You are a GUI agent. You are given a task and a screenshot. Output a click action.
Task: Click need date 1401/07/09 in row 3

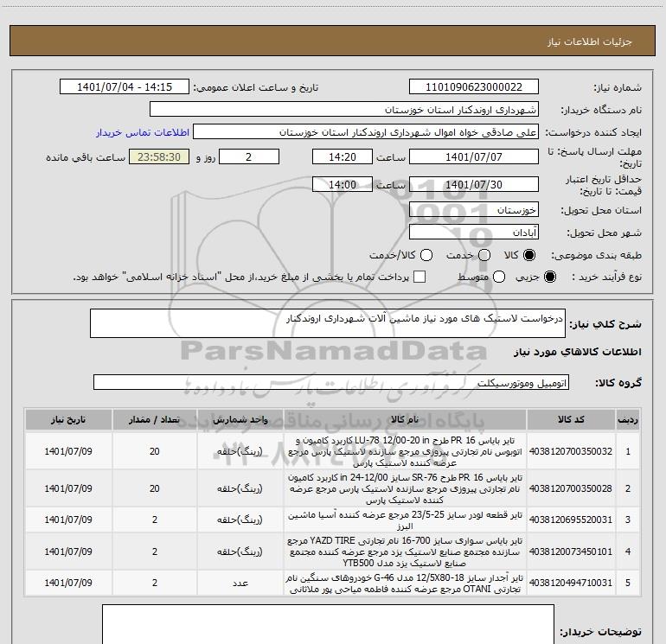[68, 520]
